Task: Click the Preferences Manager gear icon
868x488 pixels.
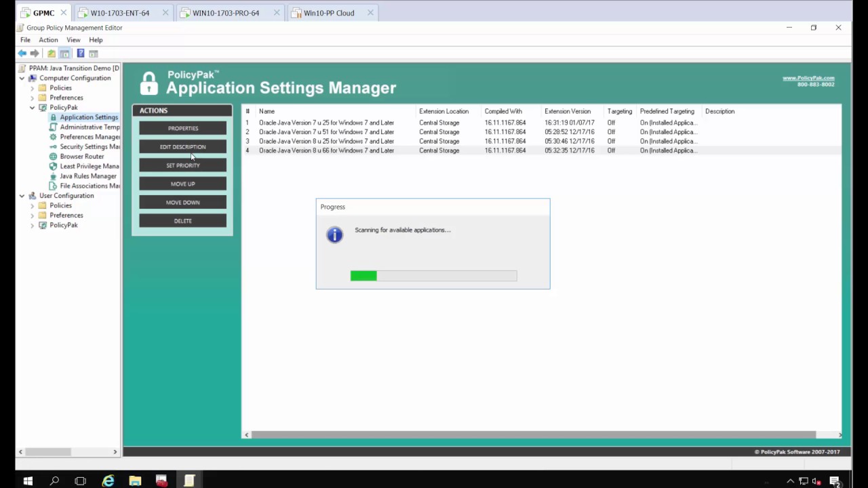Action: pyautogui.click(x=54, y=137)
